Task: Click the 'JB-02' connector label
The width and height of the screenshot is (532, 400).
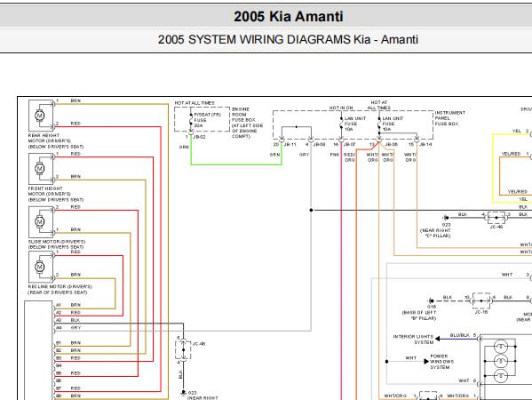Action: (199, 137)
